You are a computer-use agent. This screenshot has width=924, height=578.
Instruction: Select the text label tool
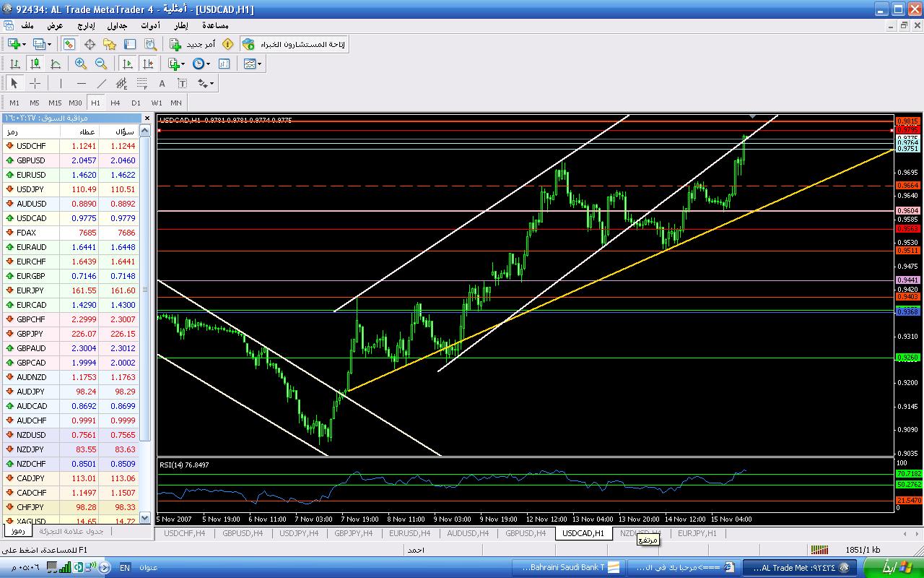(x=162, y=83)
